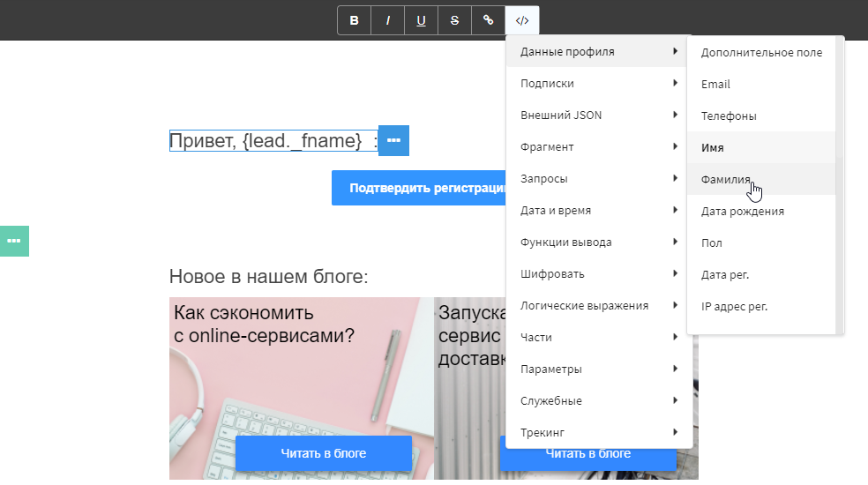868x485 pixels.
Task: Click the right Читать в блоге button
Action: 587,459
